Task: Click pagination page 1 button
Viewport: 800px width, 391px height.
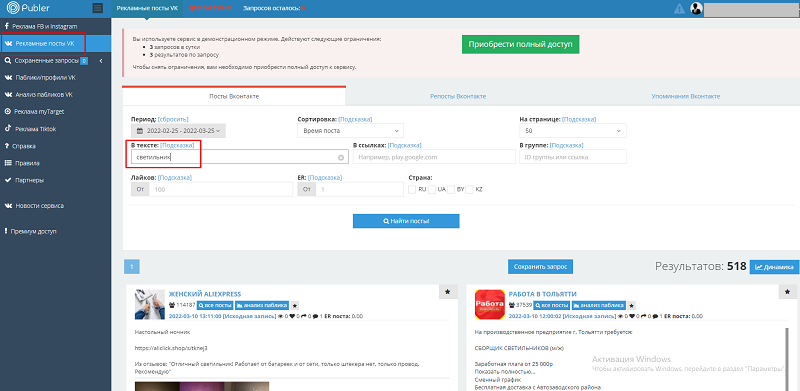Action: click(x=132, y=266)
